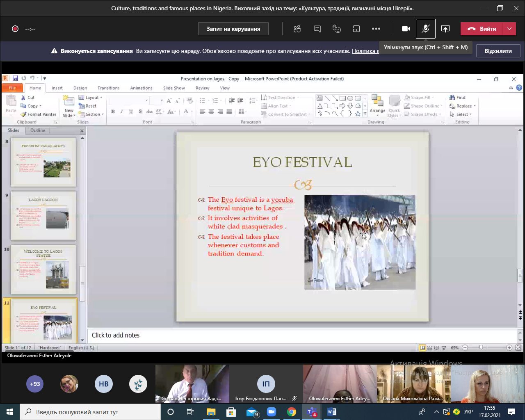Open the Leave button dropdown arrow
525x420 pixels.
click(509, 29)
